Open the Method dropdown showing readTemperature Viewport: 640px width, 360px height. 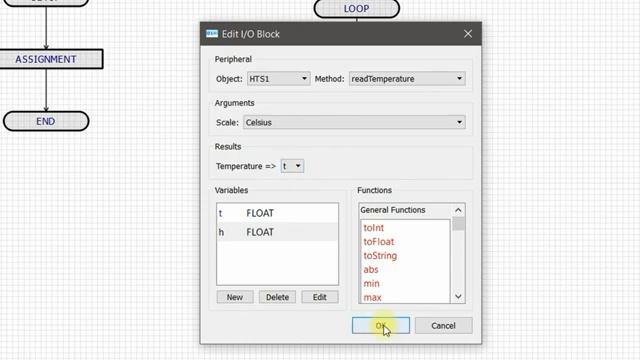pyautogui.click(x=407, y=79)
